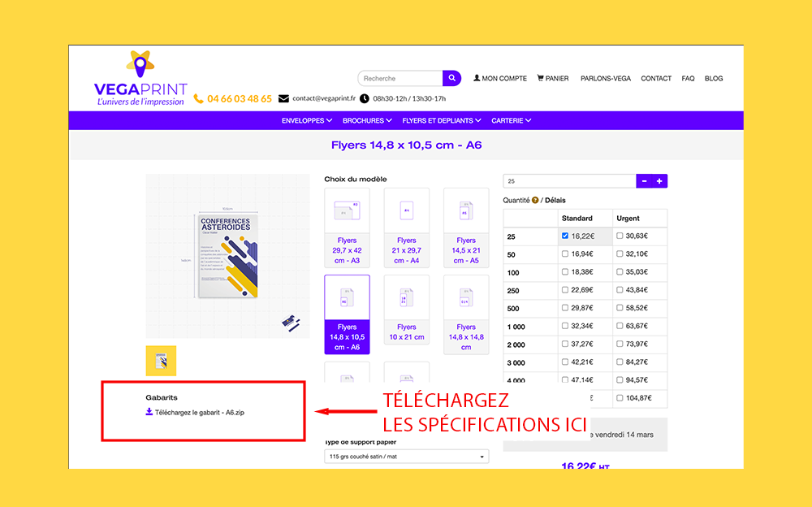812x507 pixels.
Task: Click the magnifier search button
Action: [x=451, y=78]
